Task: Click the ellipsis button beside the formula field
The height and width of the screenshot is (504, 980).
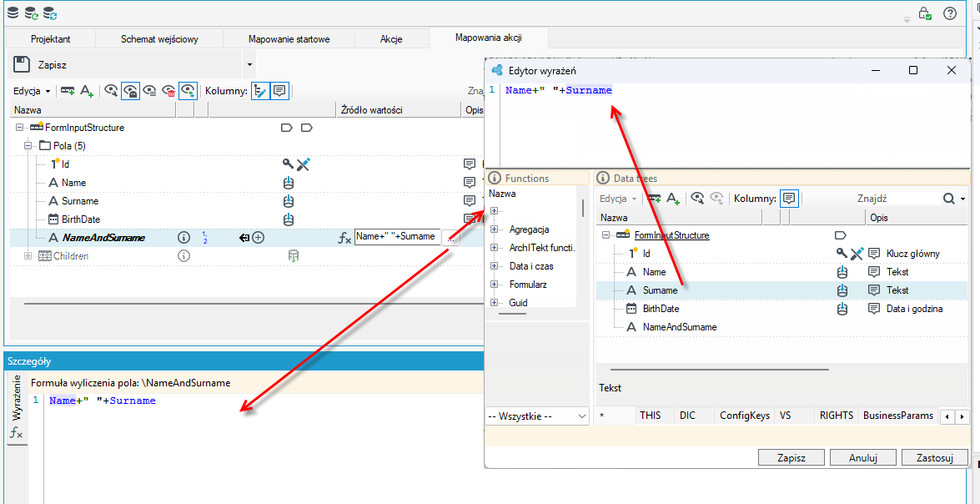Action: coord(450,238)
